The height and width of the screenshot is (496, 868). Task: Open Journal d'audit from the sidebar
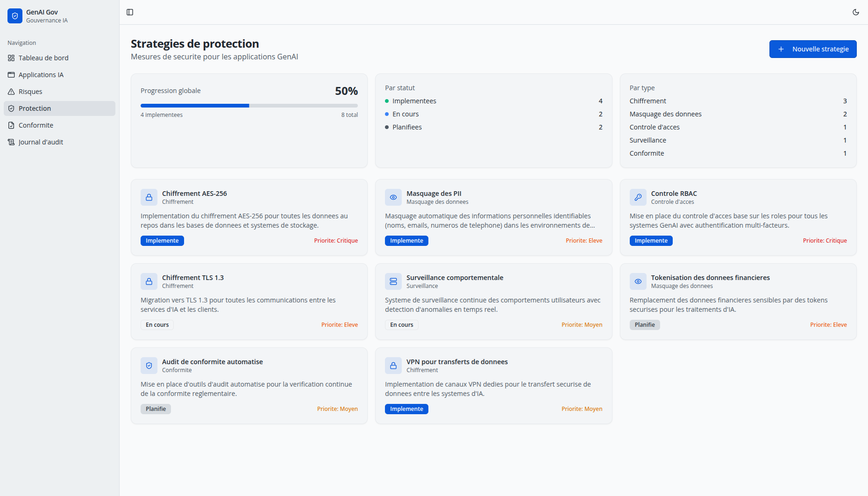tap(41, 142)
